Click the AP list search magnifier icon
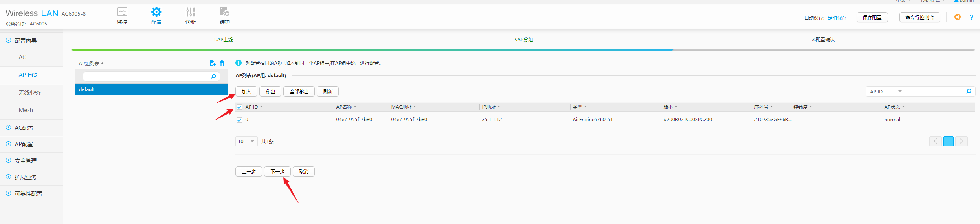The width and height of the screenshot is (980, 224). [x=969, y=91]
